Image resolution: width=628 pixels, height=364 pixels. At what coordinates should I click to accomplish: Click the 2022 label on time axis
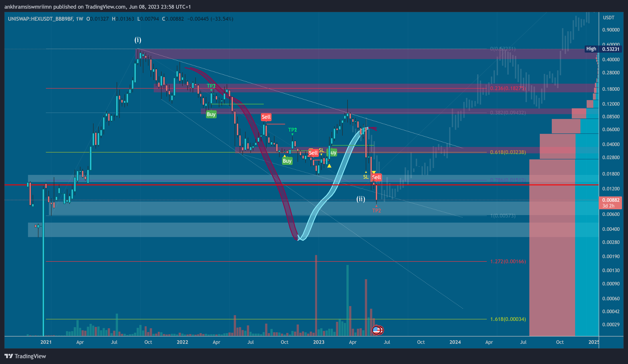(182, 342)
